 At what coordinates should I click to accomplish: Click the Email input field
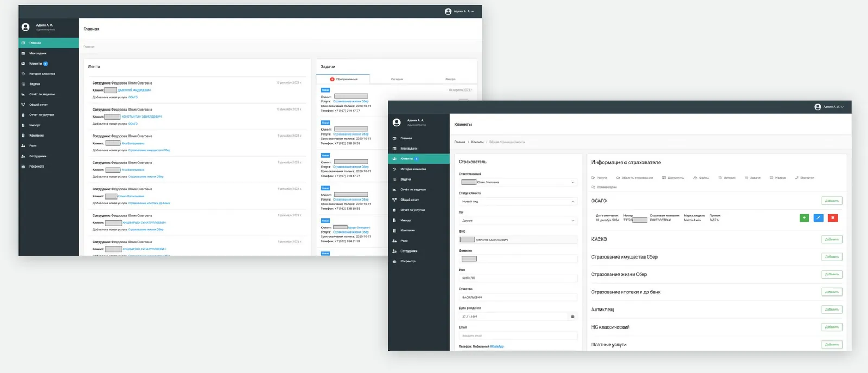pos(518,336)
